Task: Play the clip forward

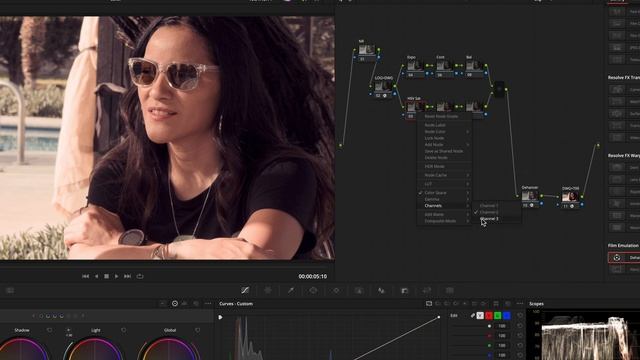Action: [116, 276]
